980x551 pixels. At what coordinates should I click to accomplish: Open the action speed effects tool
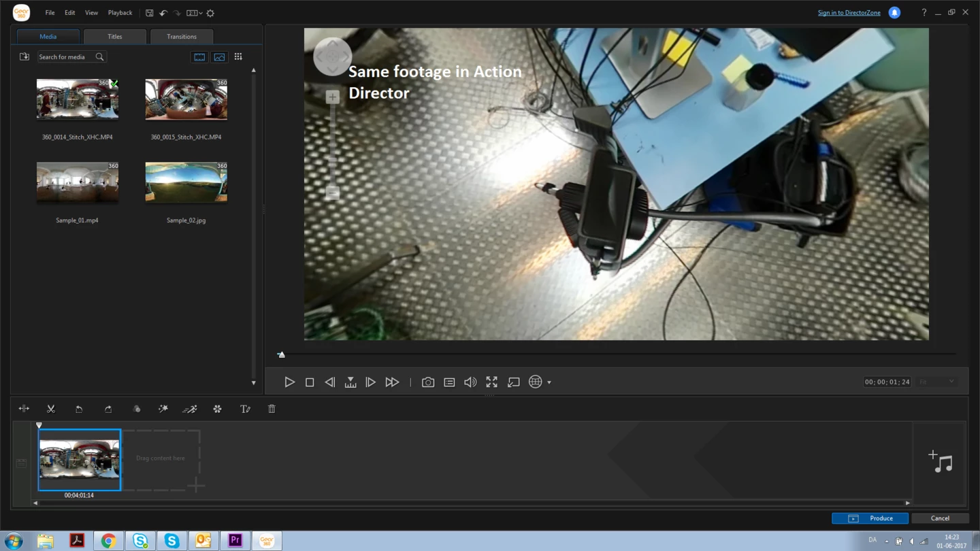(x=190, y=409)
